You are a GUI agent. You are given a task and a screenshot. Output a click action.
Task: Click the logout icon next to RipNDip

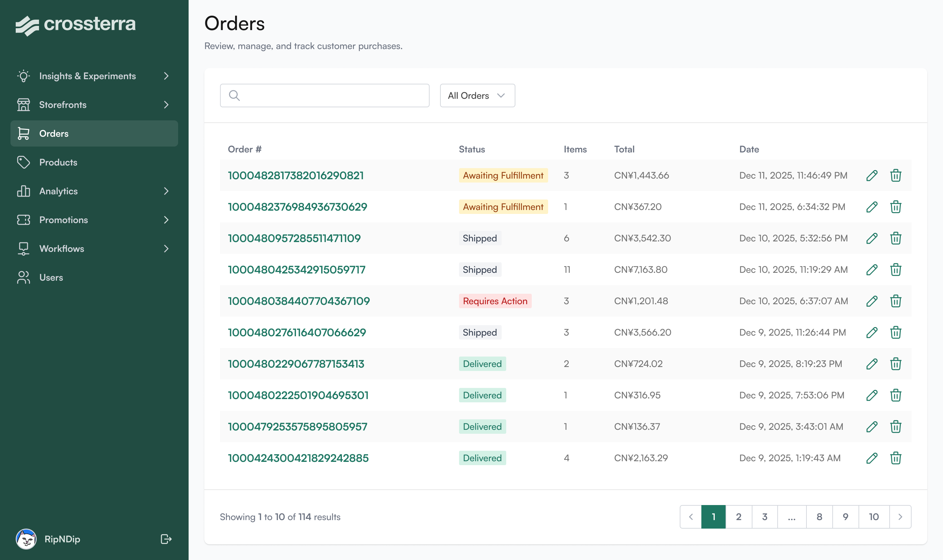(166, 539)
